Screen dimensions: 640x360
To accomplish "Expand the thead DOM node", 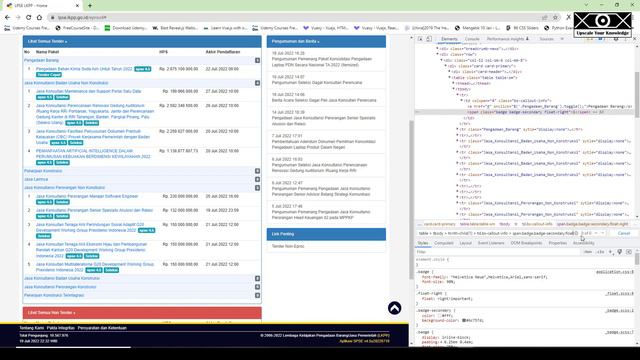I will coord(453,83).
